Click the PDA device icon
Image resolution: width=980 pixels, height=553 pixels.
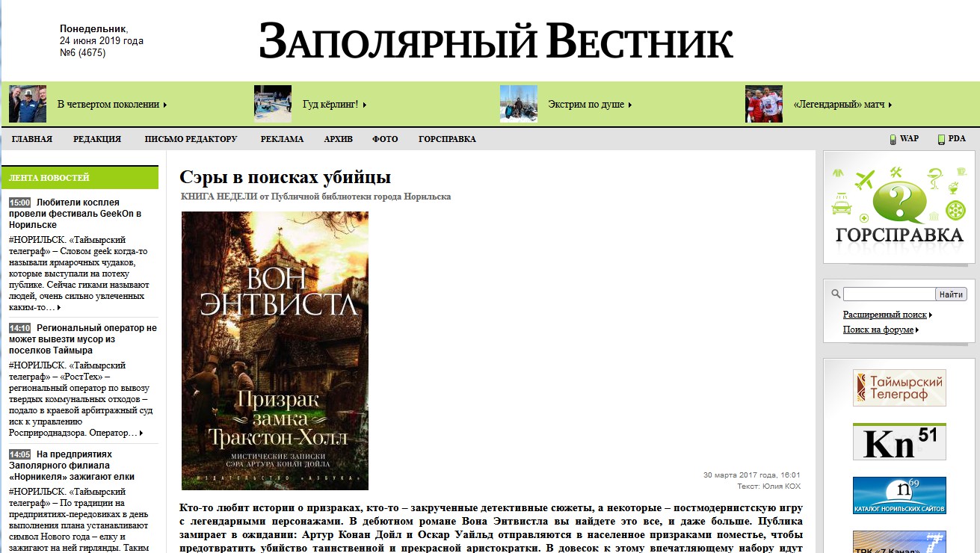tap(941, 139)
